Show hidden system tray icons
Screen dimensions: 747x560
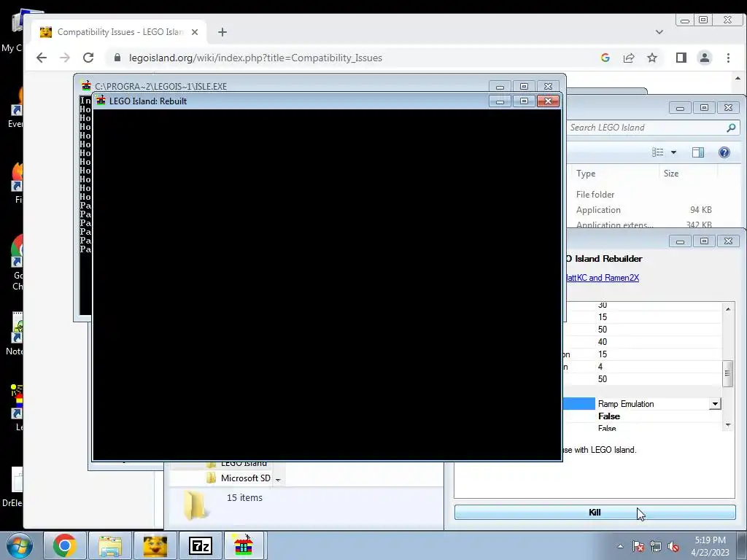coord(620,547)
